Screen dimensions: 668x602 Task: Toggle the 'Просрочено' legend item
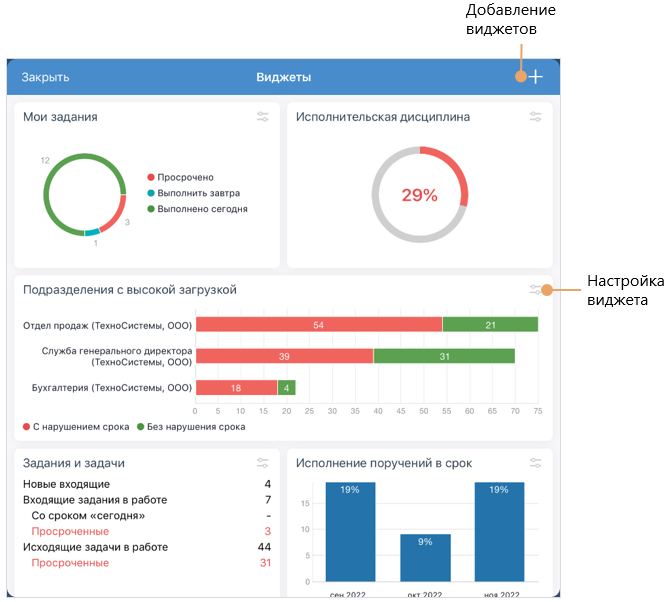point(184,177)
